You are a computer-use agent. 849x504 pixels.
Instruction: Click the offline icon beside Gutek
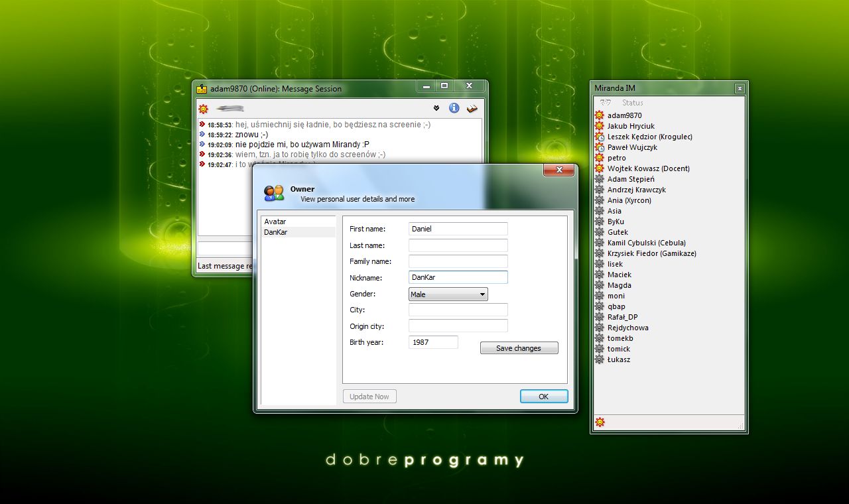pos(600,232)
